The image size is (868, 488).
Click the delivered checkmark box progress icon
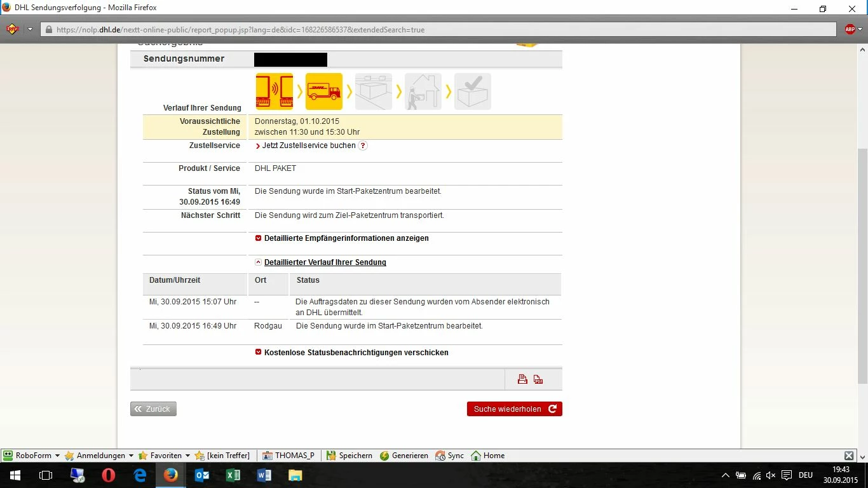(x=472, y=91)
